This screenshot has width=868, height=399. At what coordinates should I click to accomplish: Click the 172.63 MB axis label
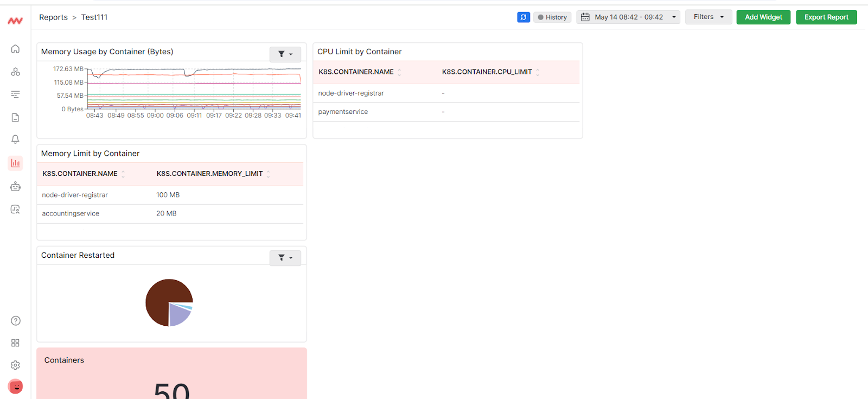click(x=68, y=69)
